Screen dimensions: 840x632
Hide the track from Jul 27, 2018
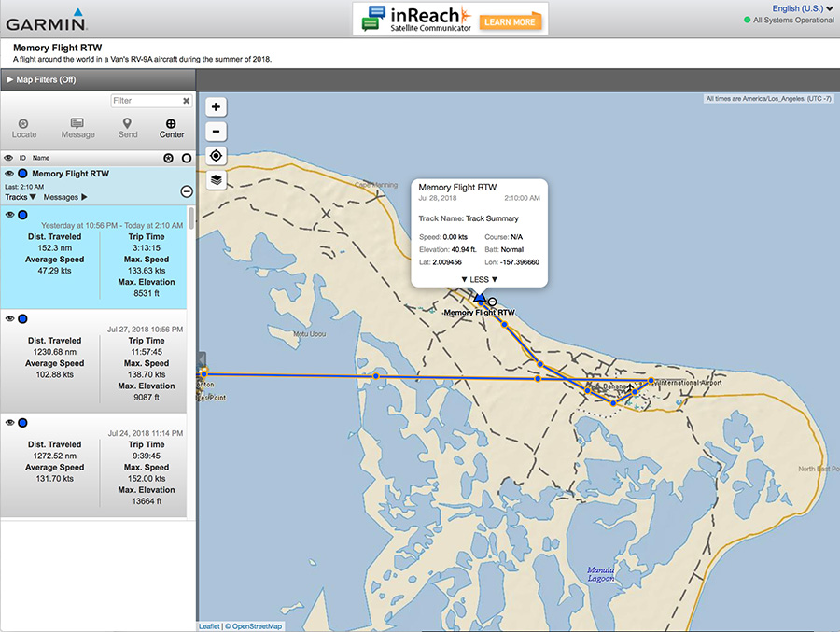click(x=9, y=318)
